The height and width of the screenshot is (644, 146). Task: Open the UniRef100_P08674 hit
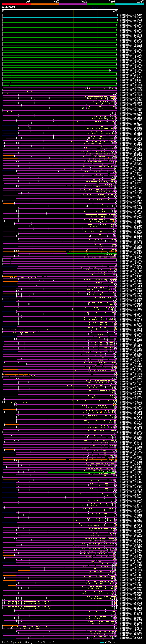[131, 331]
